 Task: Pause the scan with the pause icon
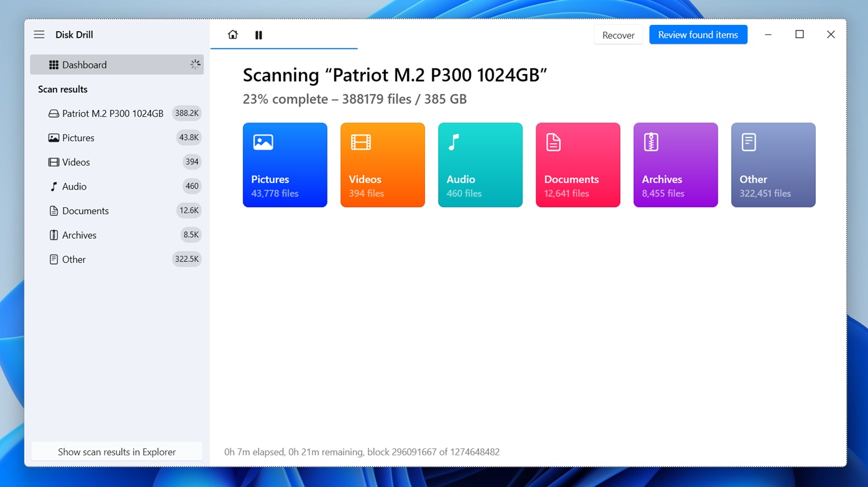(x=258, y=35)
